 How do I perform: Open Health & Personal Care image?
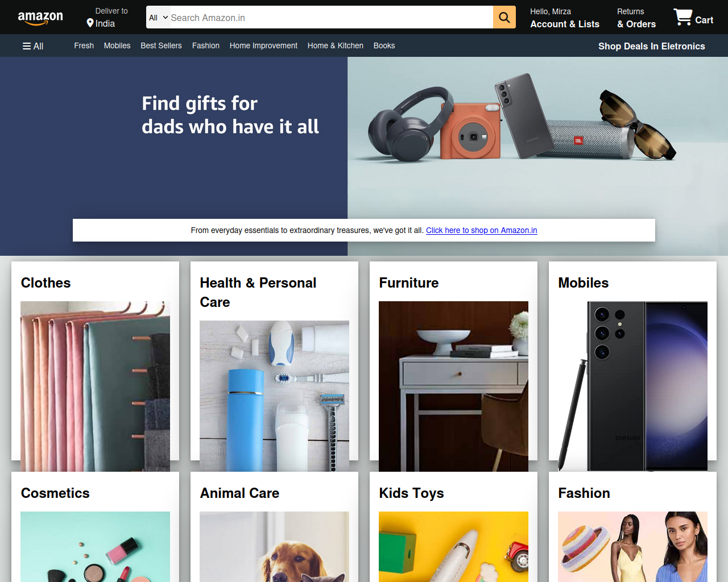point(274,396)
